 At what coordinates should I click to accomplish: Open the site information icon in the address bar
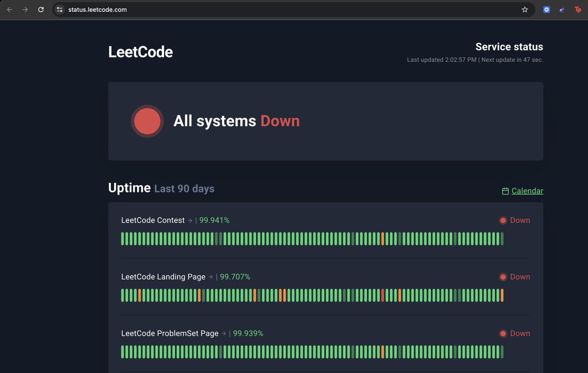59,9
